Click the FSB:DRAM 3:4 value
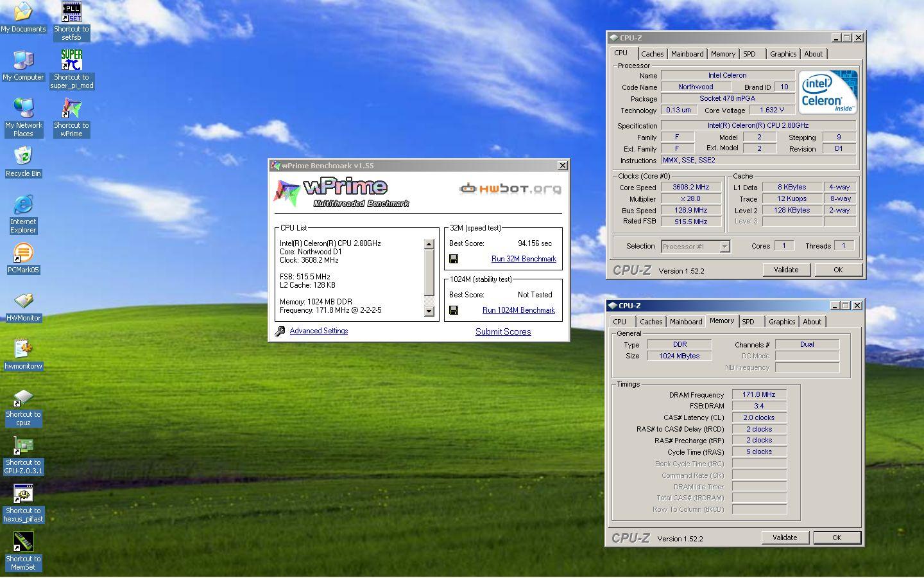The image size is (924, 578). pyautogui.click(x=759, y=406)
